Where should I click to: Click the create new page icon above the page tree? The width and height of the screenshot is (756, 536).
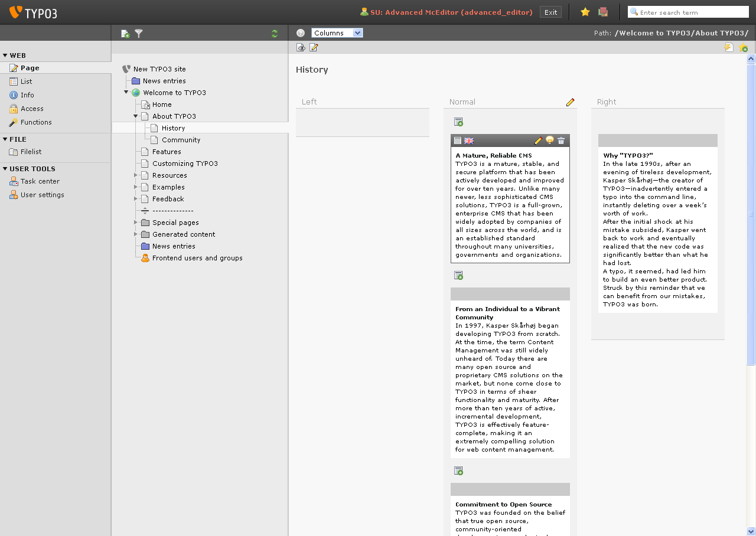(125, 34)
